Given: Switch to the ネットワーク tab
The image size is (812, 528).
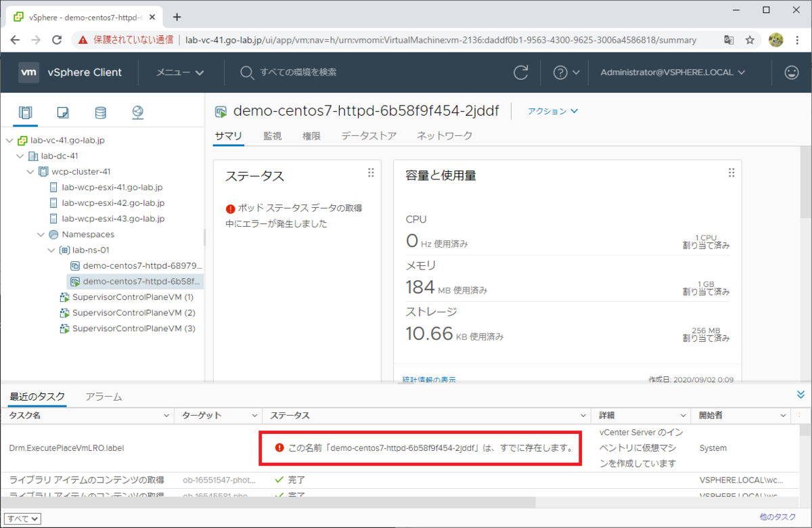Looking at the screenshot, I should click(445, 136).
